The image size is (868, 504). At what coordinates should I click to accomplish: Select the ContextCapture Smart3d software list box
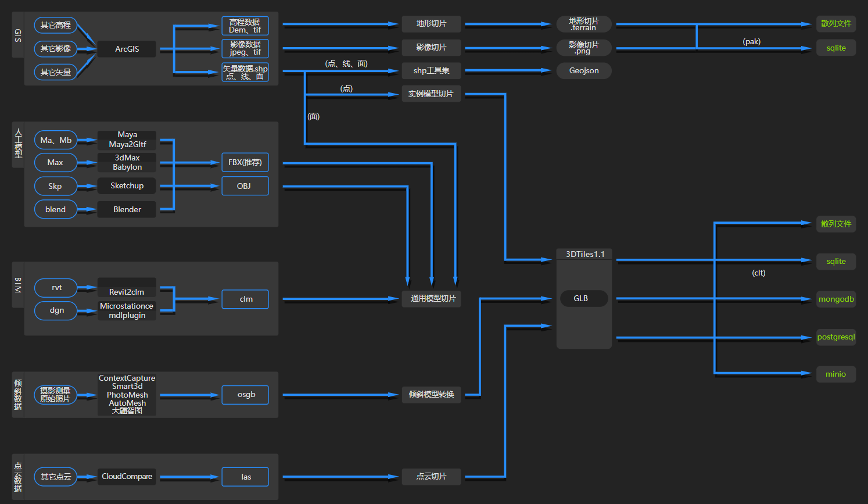coord(127,395)
